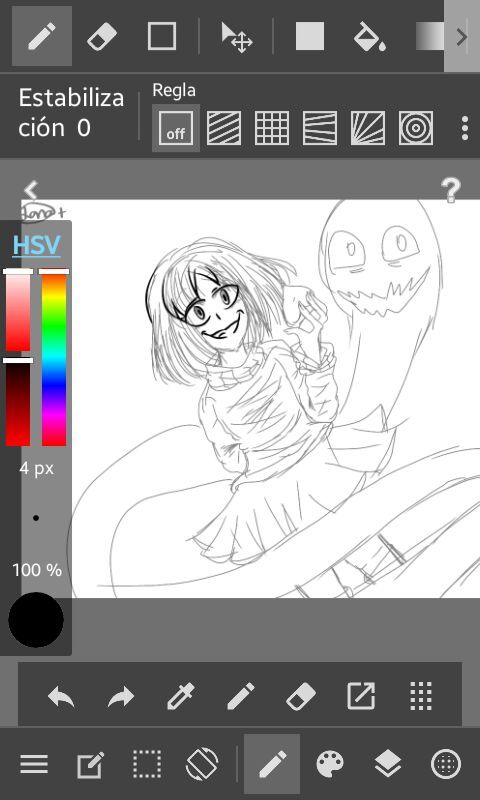480x800 pixels.
Task: Open the main hamburger menu
Action: 34,764
